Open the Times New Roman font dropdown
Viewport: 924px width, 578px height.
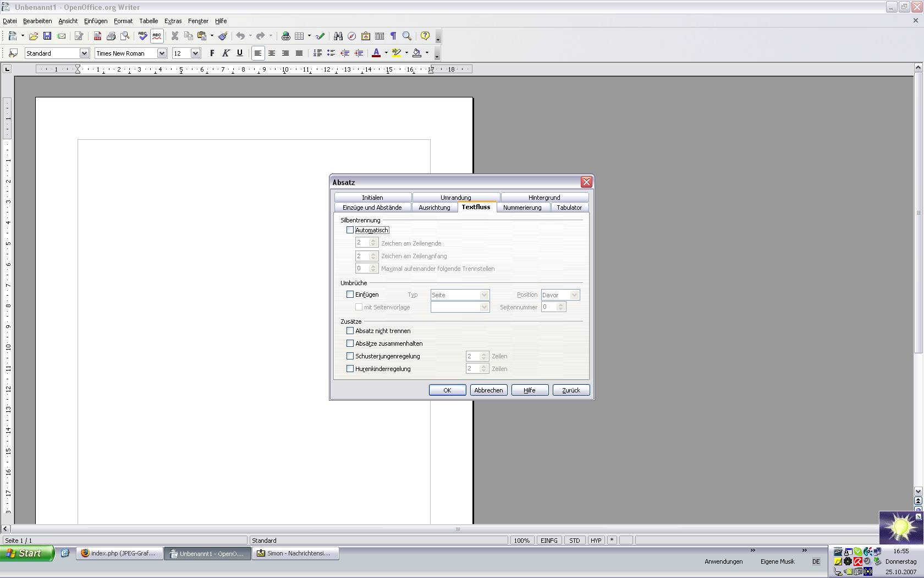tap(162, 53)
